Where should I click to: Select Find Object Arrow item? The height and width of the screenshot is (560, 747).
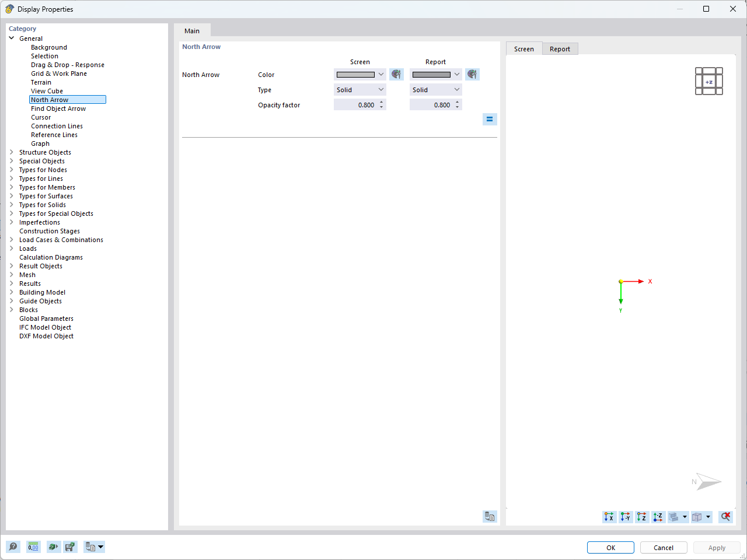coord(58,108)
